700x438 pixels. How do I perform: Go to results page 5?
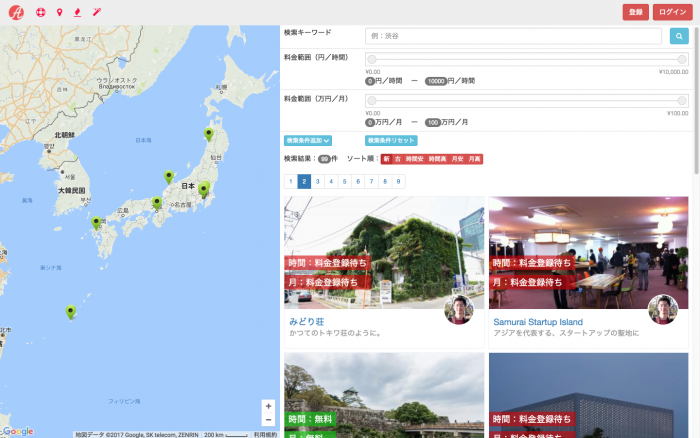(x=344, y=181)
